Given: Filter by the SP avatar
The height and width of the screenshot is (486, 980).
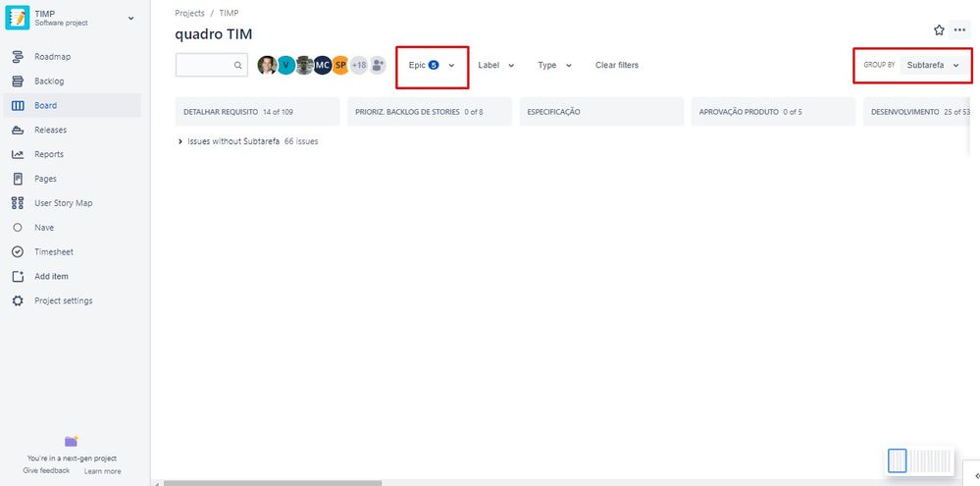Looking at the screenshot, I should [x=340, y=65].
